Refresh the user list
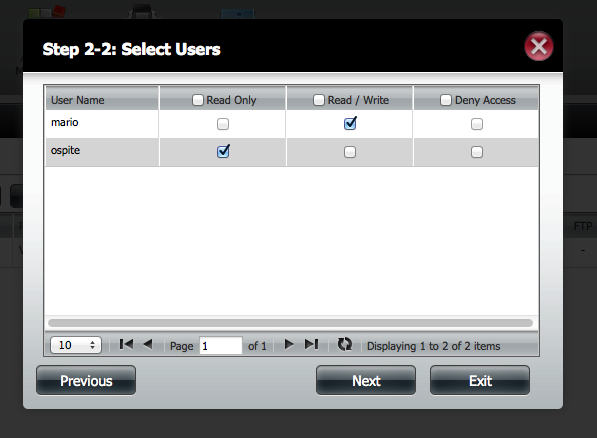Screen dimensions: 597x438 pyautogui.click(x=345, y=344)
